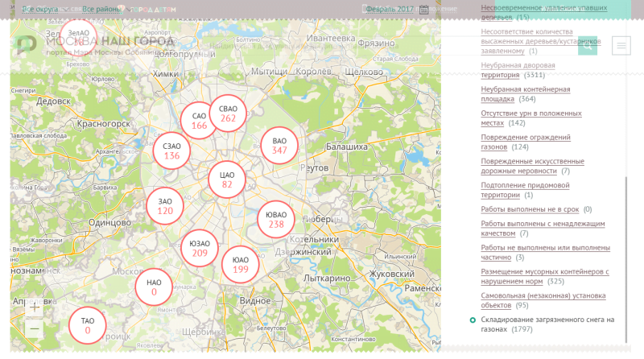This screenshot has height=359, width=644.
Task: Select the САО 166 map marker
Action: point(199,121)
